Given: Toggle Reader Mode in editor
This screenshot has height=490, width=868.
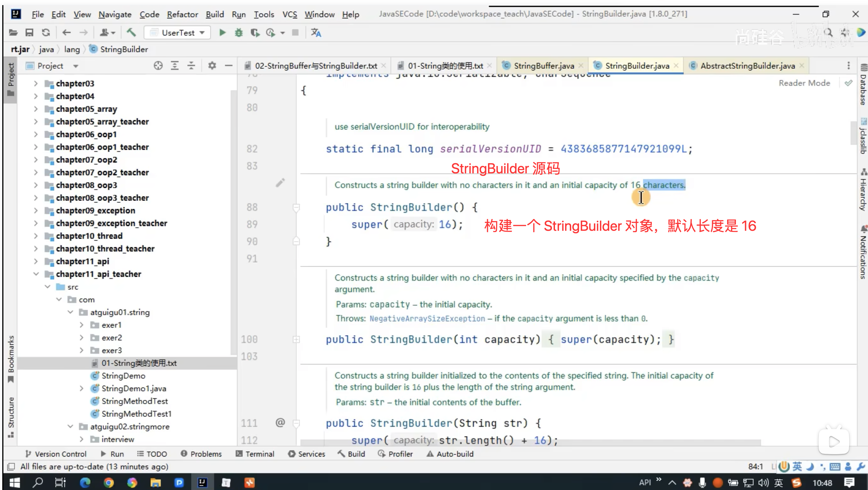Looking at the screenshot, I should [x=804, y=83].
